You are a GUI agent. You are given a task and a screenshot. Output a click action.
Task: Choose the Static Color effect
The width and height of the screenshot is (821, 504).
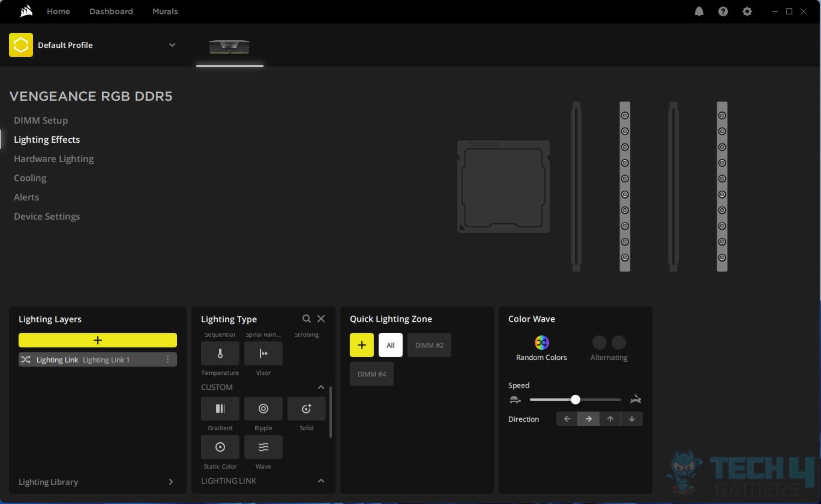coord(220,447)
